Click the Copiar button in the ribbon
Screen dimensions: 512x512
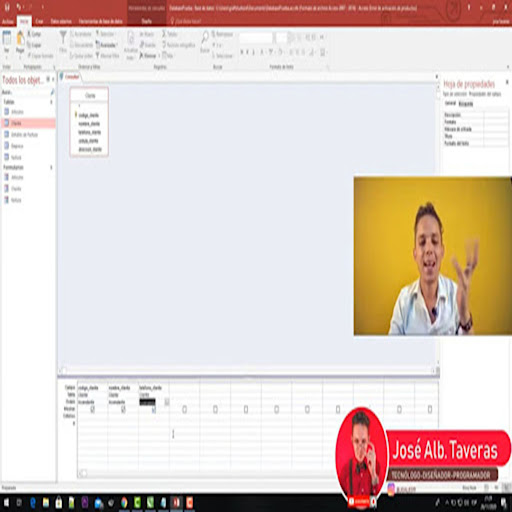(34, 45)
